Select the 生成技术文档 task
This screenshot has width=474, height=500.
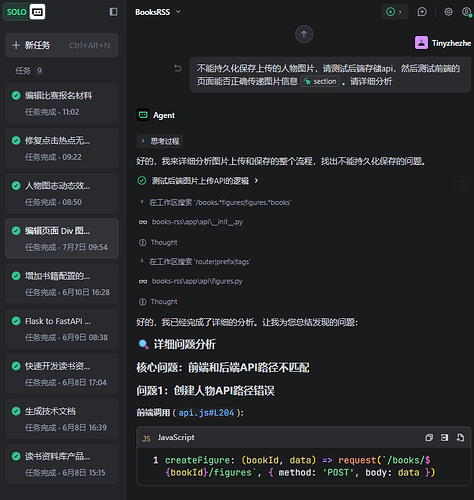point(62,419)
